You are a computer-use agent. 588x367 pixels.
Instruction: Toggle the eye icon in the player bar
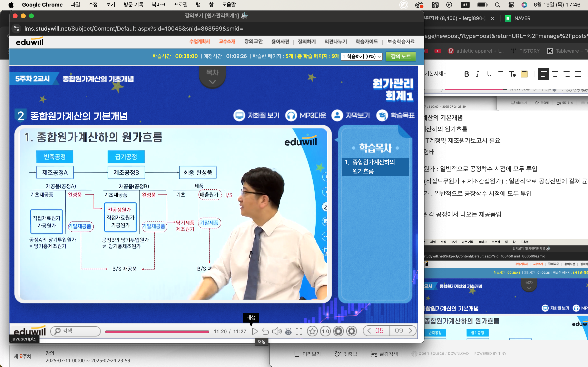288,331
